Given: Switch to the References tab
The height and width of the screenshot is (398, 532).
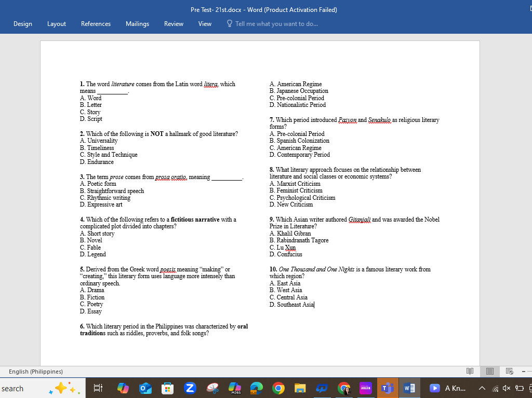Looking at the screenshot, I should click(96, 24).
